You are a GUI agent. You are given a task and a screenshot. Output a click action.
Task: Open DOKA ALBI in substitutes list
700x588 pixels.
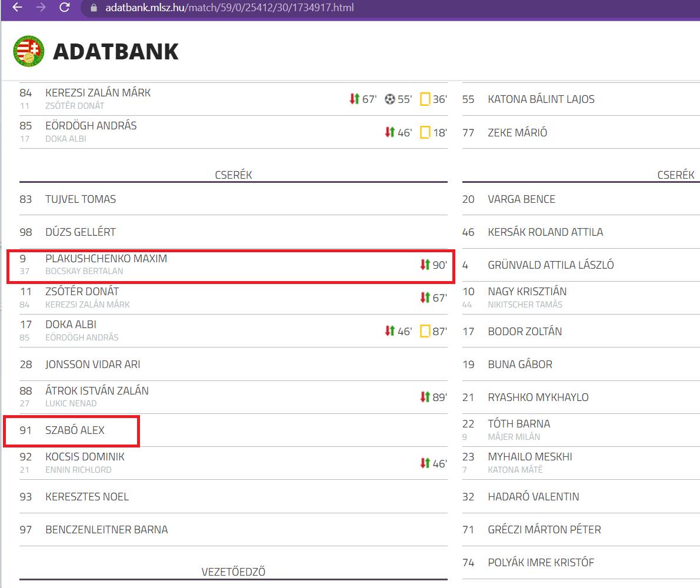[x=71, y=325]
